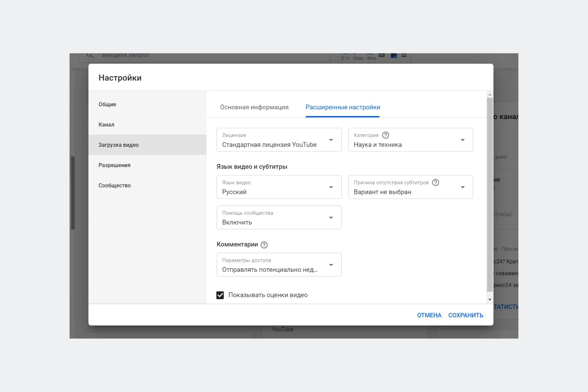This screenshot has width=588, height=392.
Task: Go to Сообщество settings section
Action: [x=147, y=185]
